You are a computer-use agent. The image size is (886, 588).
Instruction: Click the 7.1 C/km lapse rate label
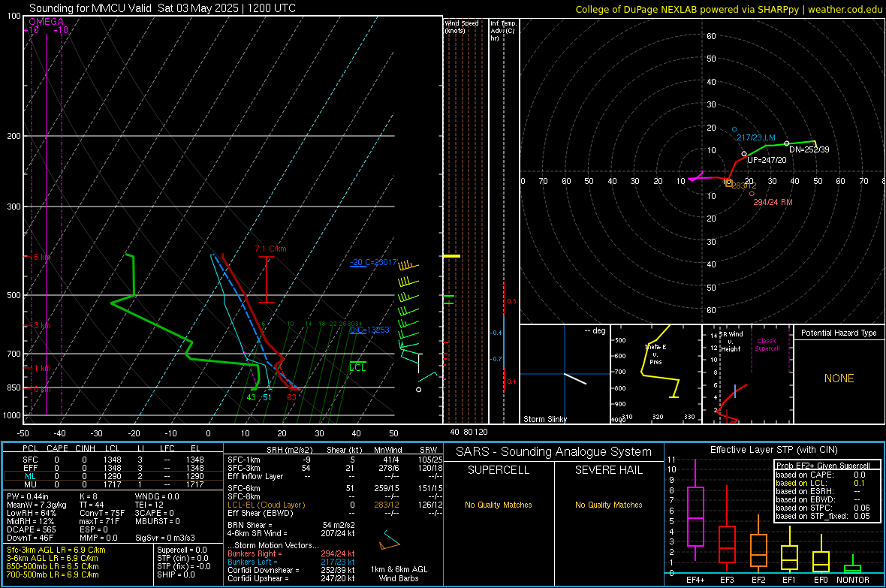tap(270, 249)
